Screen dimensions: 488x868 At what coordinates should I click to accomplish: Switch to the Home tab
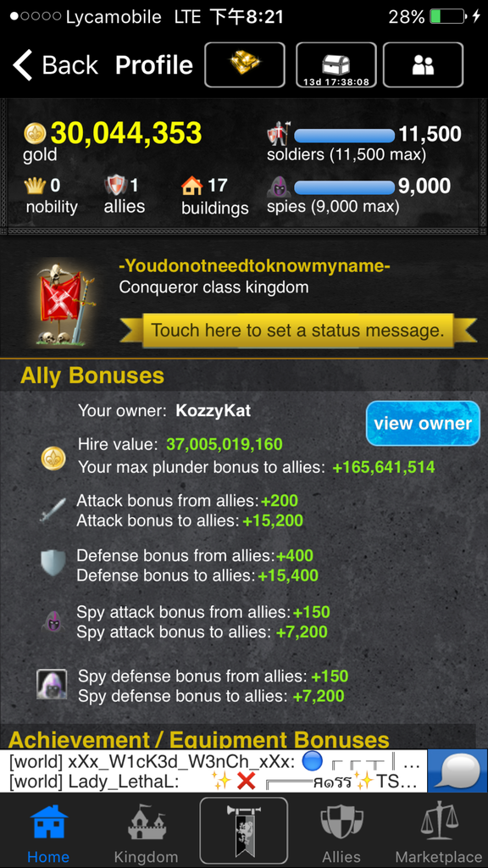pos(48,832)
